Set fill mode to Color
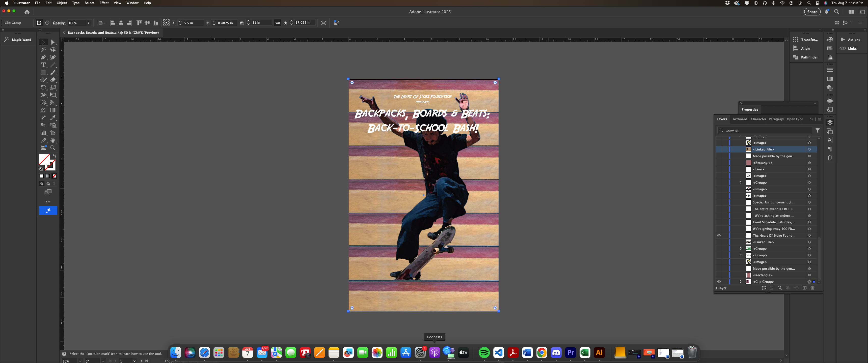 pyautogui.click(x=42, y=176)
